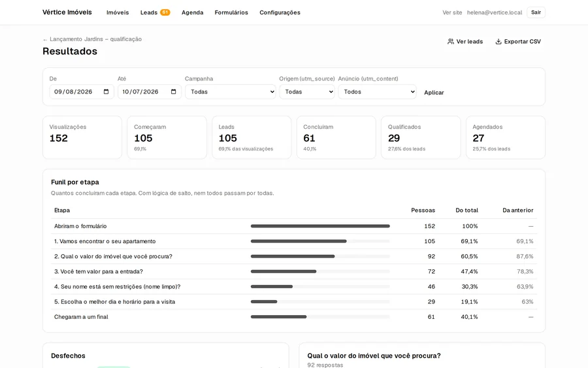The width and height of the screenshot is (588, 368).
Task: Click the 19,1% Do total value
Action: tap(469, 302)
